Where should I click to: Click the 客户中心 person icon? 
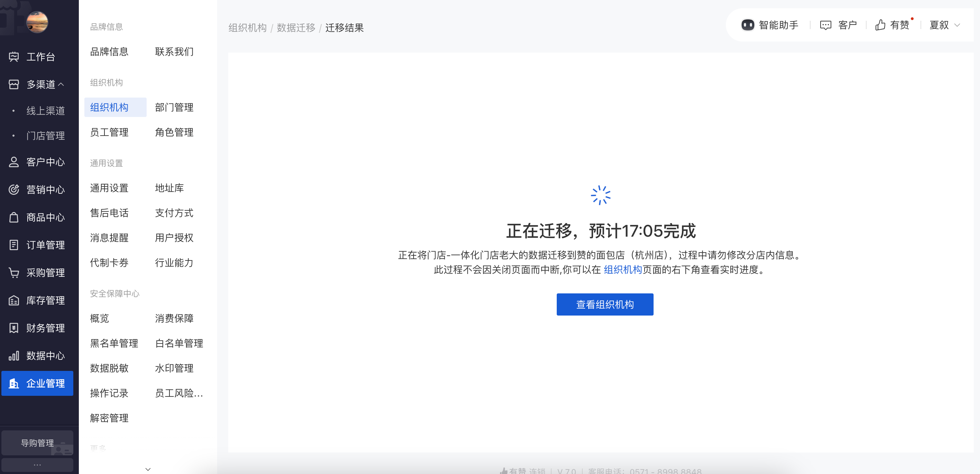tap(14, 162)
